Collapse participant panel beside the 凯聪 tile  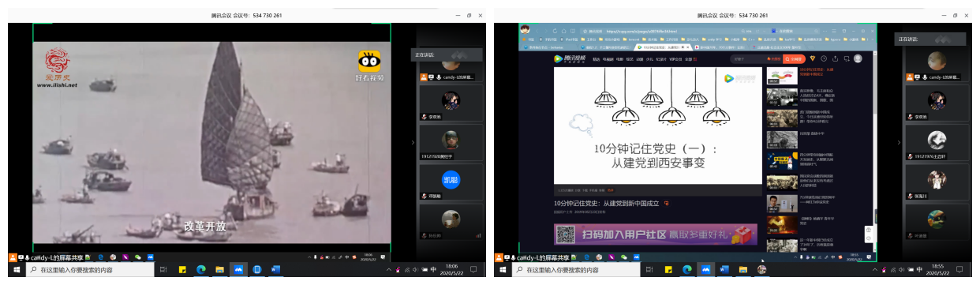pyautogui.click(x=413, y=142)
